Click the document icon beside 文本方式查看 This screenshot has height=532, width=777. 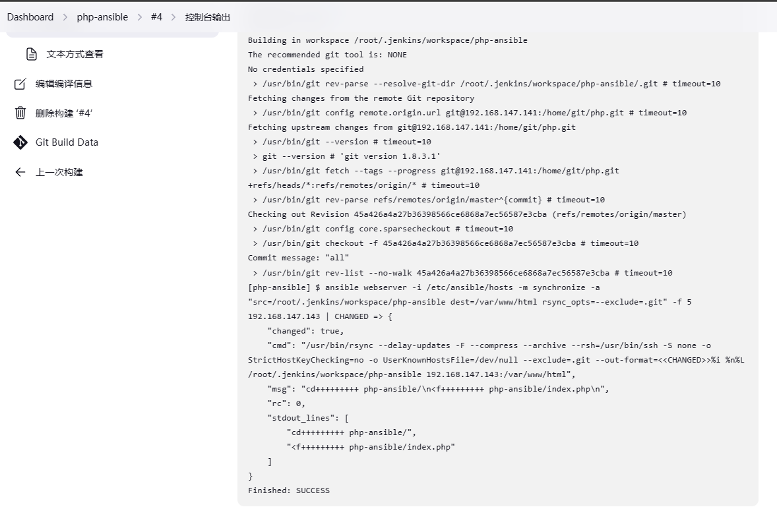pos(31,54)
